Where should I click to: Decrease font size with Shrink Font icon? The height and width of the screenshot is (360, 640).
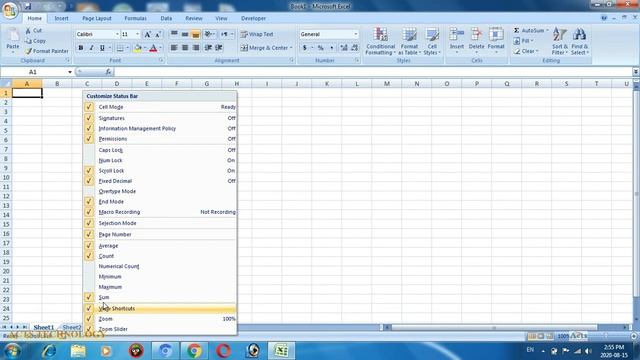(x=158, y=35)
